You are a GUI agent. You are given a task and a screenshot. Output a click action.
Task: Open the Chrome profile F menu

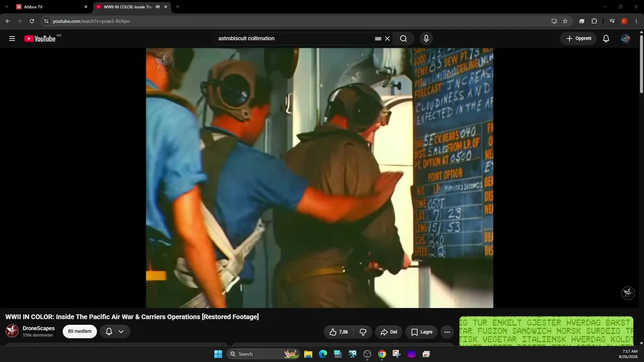click(624, 21)
